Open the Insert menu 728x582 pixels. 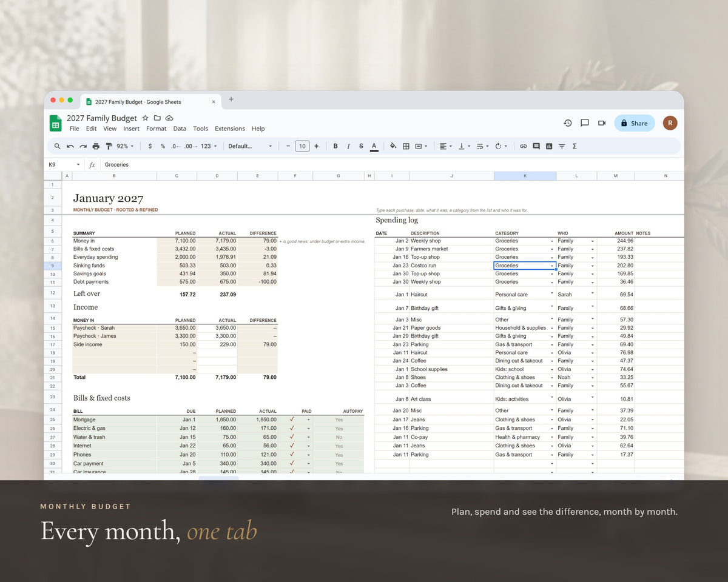(132, 129)
